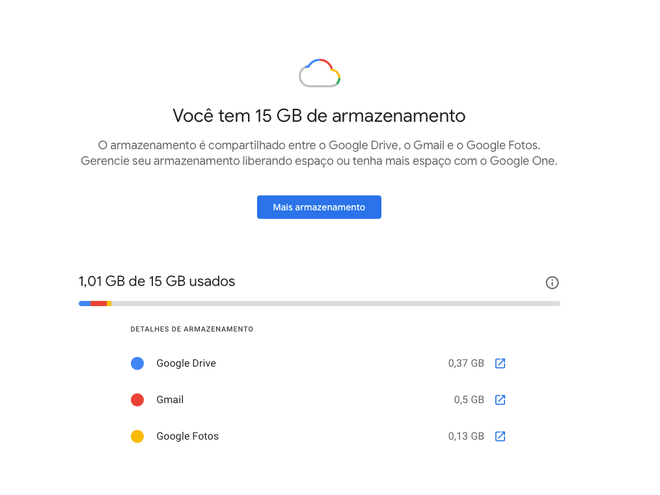Open Google Fotos external link icon

pyautogui.click(x=500, y=436)
